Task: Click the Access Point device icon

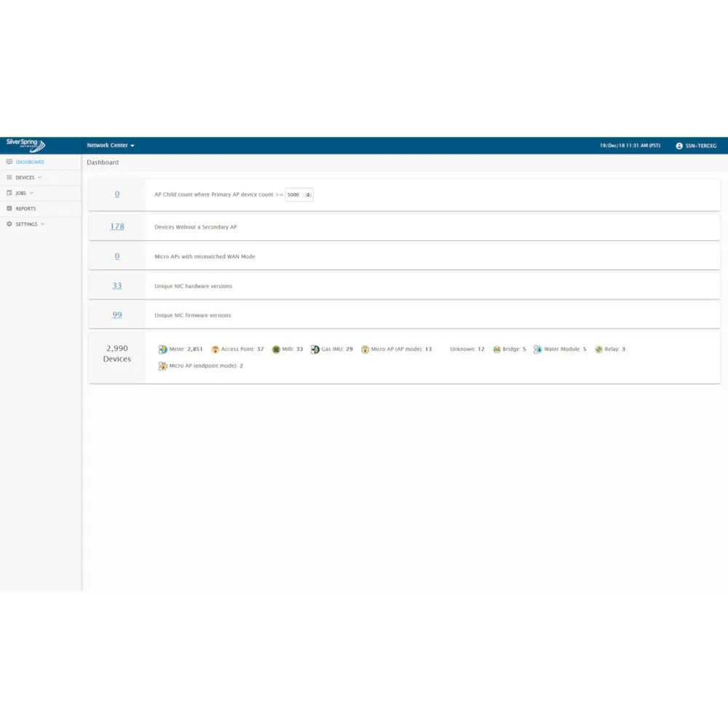Action: 215,349
